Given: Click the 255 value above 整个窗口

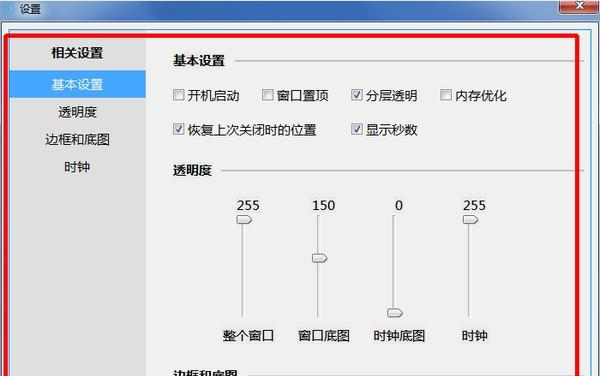Looking at the screenshot, I should tap(248, 205).
